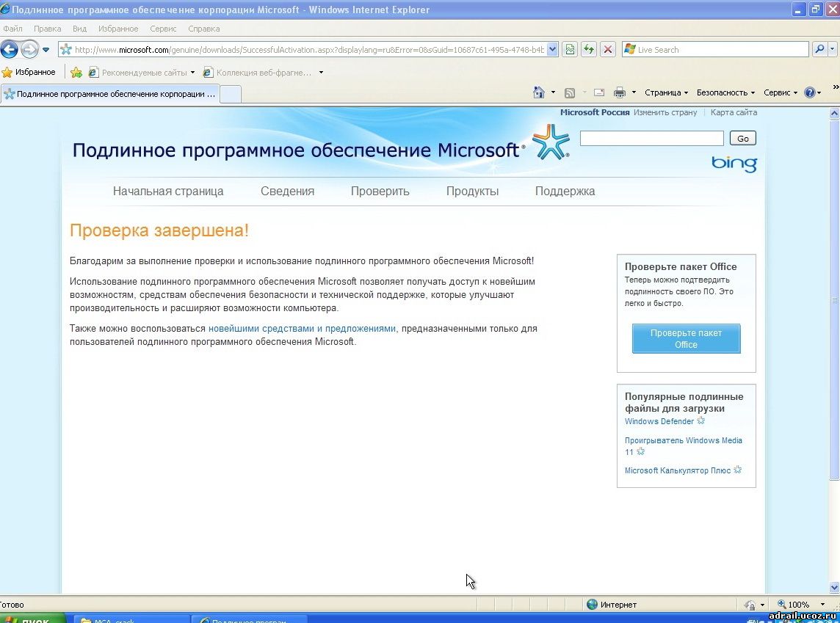Viewport: 840px width, 623px height.
Task: Open the Сервис command bar menu
Action: [780, 92]
